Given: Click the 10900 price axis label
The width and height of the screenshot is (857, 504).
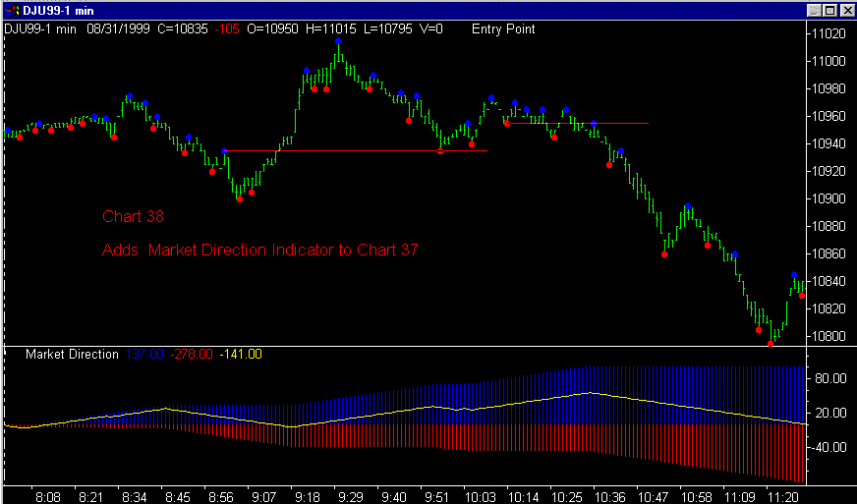Looking at the screenshot, I should [829, 198].
